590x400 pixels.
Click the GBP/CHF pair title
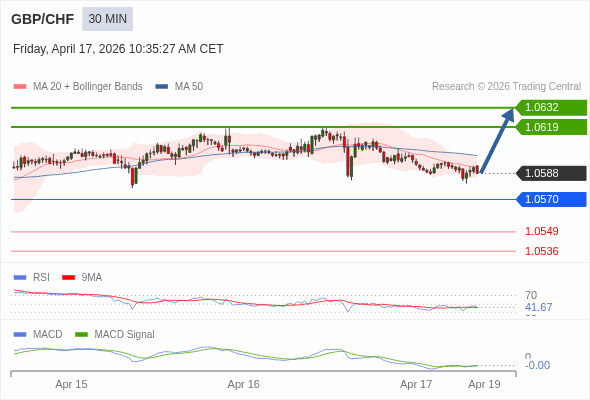43,19
